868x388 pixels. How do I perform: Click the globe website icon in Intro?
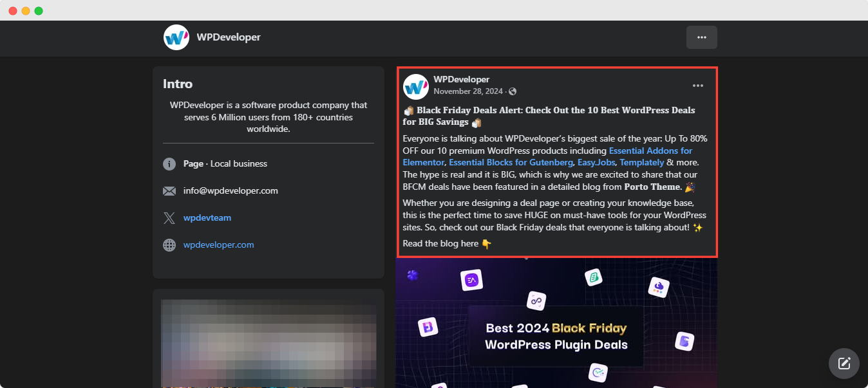(x=169, y=245)
